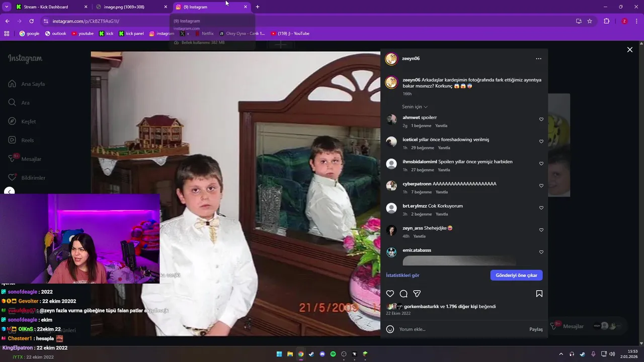Open the browser extensions puzzle icon
Image resolution: width=644 pixels, height=362 pixels.
pyautogui.click(x=606, y=21)
